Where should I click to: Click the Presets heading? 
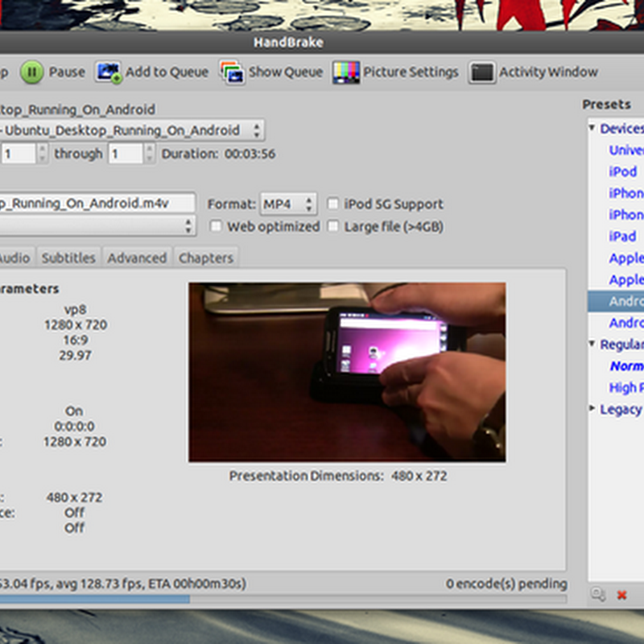pos(607,105)
